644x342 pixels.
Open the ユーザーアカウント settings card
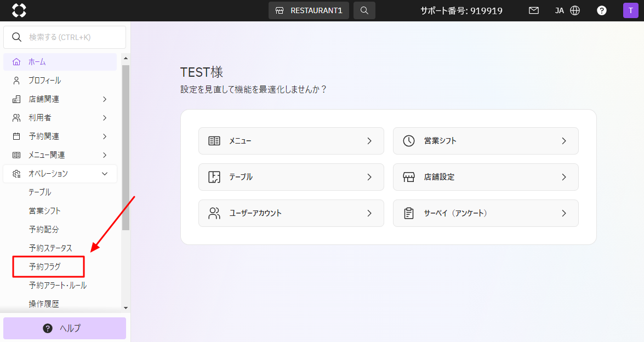click(291, 213)
